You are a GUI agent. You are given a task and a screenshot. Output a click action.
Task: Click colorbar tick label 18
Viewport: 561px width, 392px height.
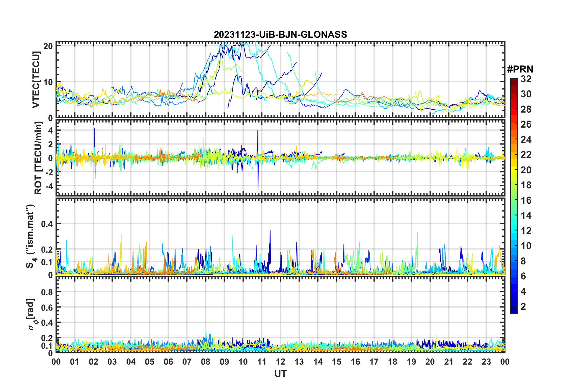click(526, 185)
